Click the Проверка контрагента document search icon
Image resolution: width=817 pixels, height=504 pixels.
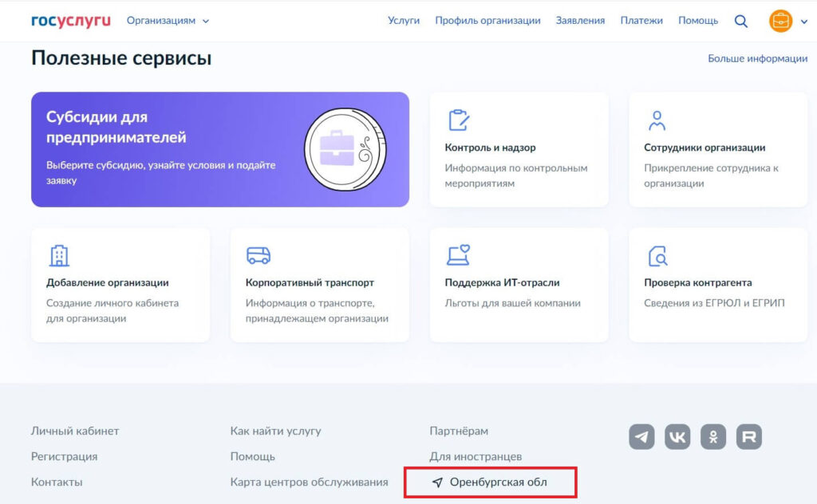point(657,256)
